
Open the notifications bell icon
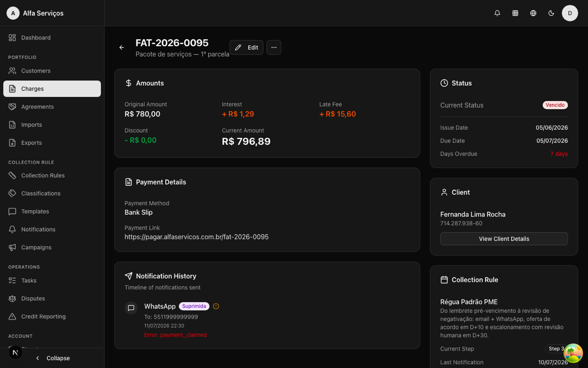(497, 13)
